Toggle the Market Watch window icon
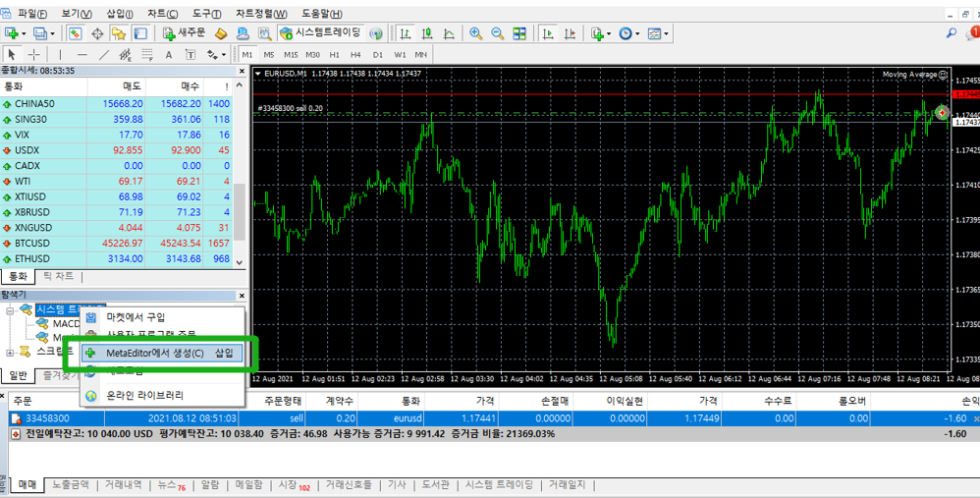Screen dimensions: 980x498 click(x=76, y=33)
